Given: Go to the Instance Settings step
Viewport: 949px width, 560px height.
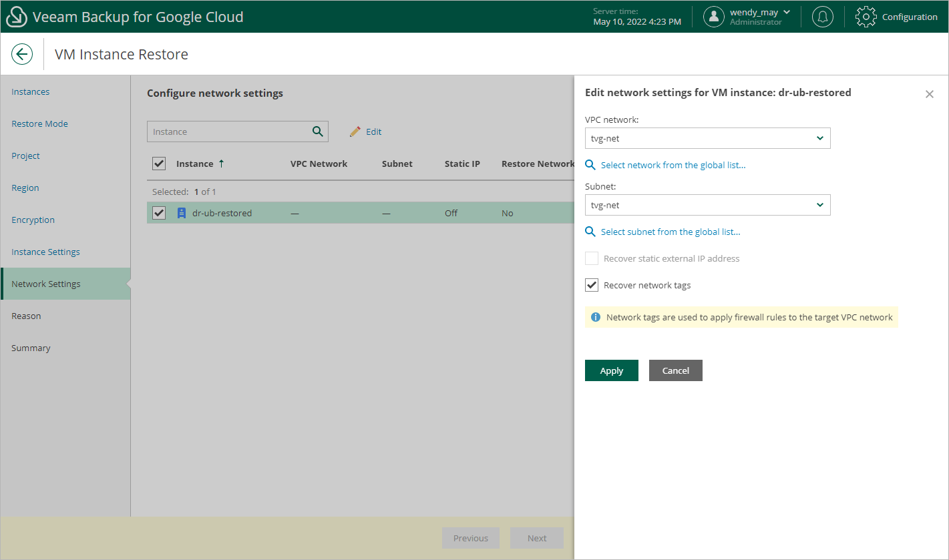Looking at the screenshot, I should 45,252.
